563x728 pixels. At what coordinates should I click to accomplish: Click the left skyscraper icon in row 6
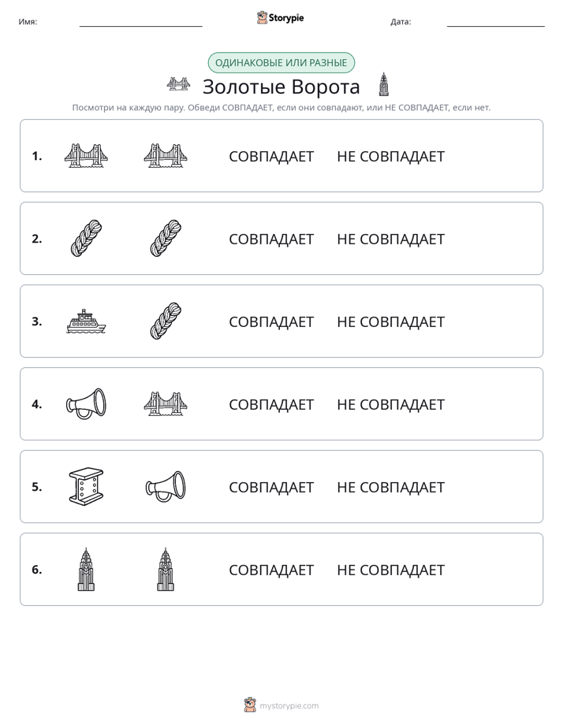pos(86,569)
